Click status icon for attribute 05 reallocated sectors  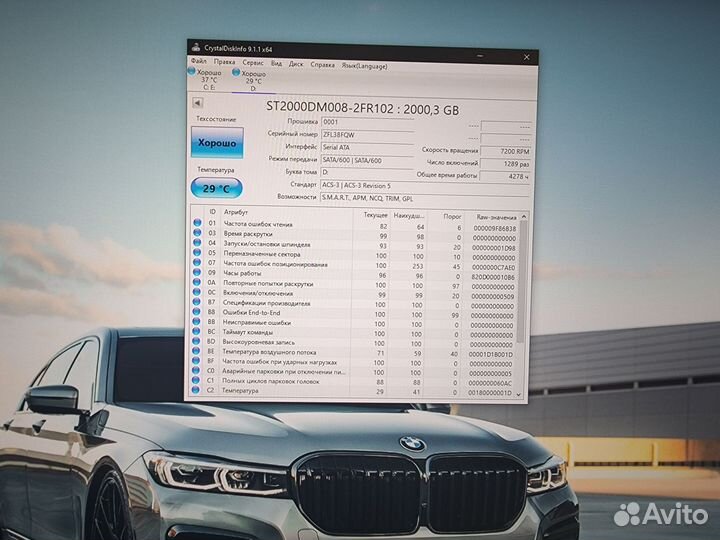(x=197, y=254)
